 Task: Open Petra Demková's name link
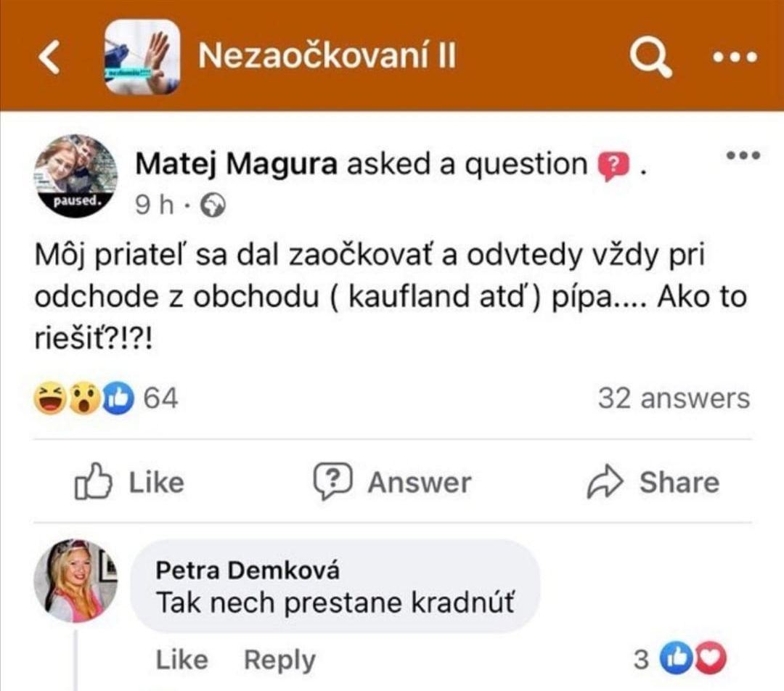point(248,571)
